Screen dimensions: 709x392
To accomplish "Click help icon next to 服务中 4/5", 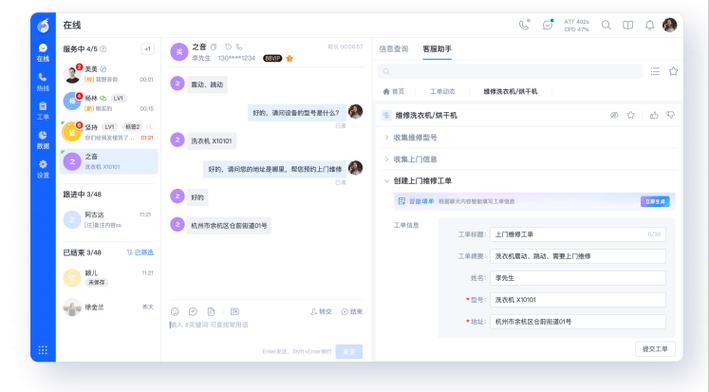I will (103, 49).
